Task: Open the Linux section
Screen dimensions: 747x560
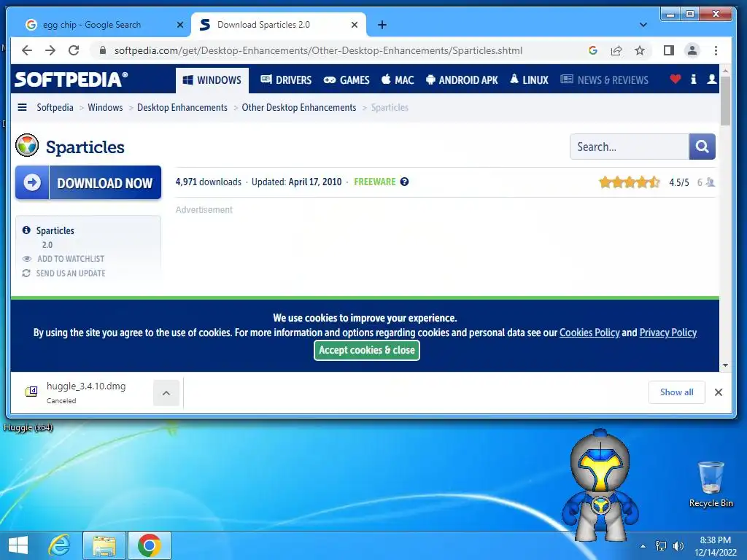Action: [529, 80]
